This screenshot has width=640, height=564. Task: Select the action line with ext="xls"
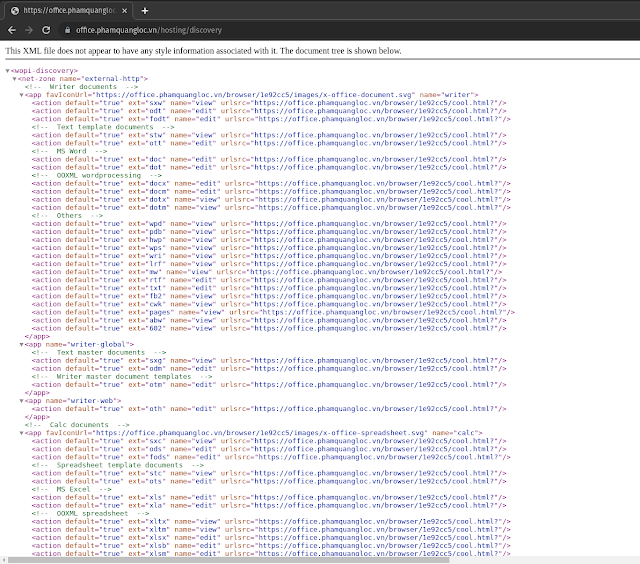[x=269, y=497]
